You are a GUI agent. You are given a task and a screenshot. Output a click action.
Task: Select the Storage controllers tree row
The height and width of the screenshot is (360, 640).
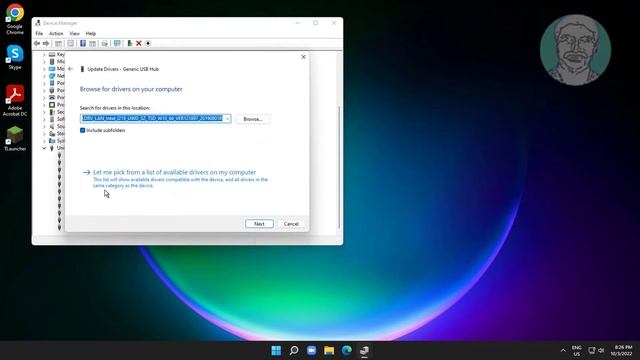(57, 133)
